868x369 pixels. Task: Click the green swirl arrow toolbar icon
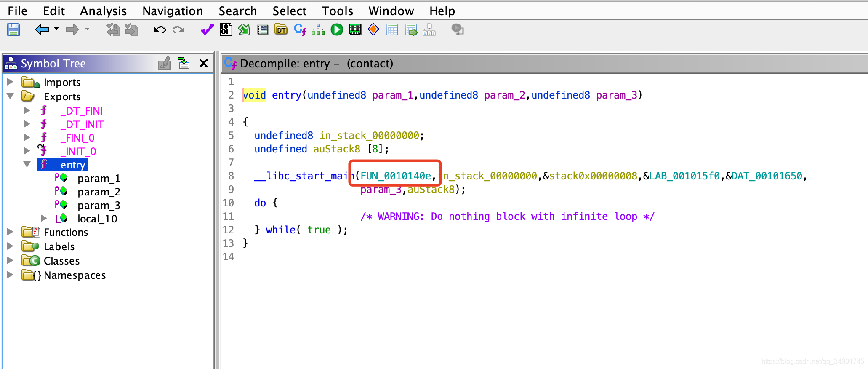point(244,29)
